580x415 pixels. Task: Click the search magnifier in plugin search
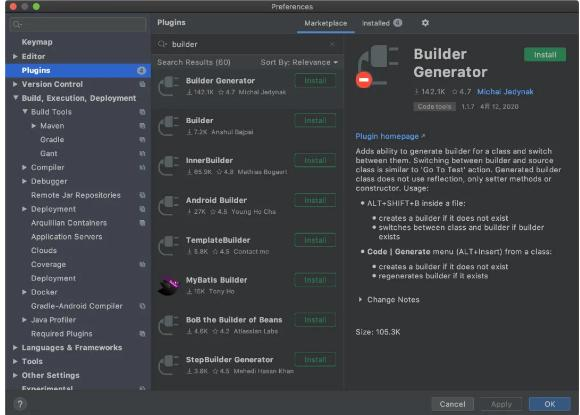(x=162, y=44)
